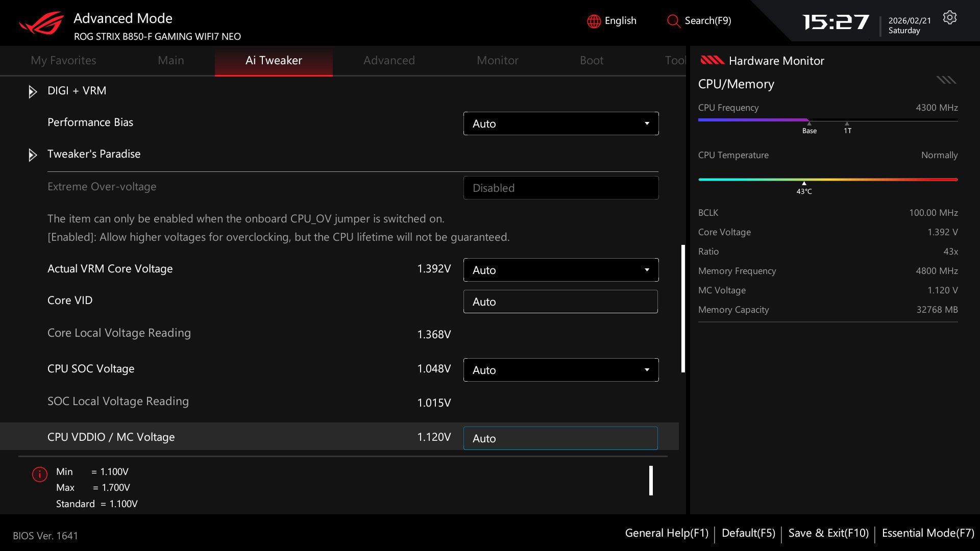The width and height of the screenshot is (980, 551).
Task: Expand the DIGI + VRM arrow
Action: (33, 91)
